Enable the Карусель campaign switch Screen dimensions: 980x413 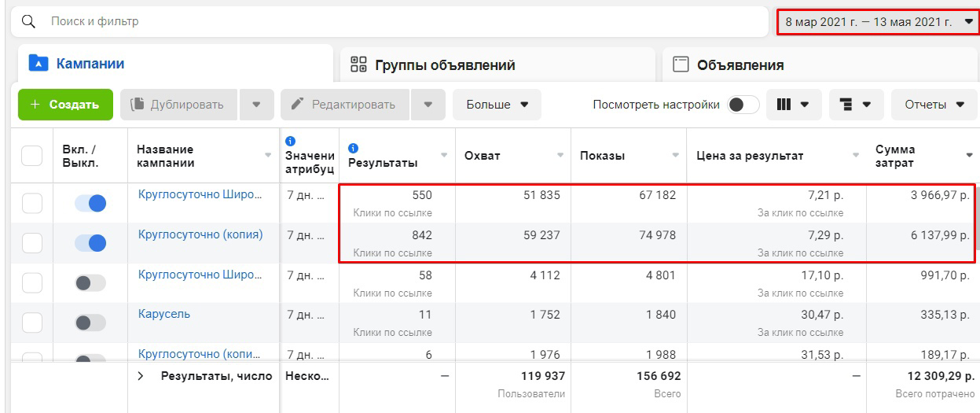pos(90,323)
